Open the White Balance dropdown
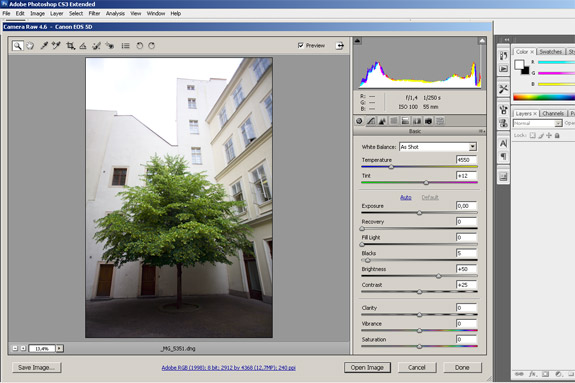 pyautogui.click(x=438, y=147)
